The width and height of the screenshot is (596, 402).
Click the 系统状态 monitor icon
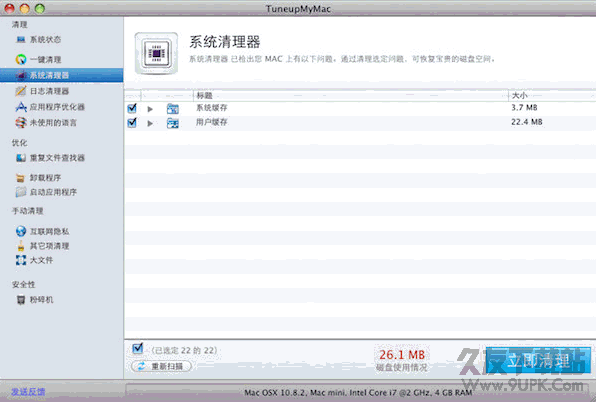pos(21,40)
